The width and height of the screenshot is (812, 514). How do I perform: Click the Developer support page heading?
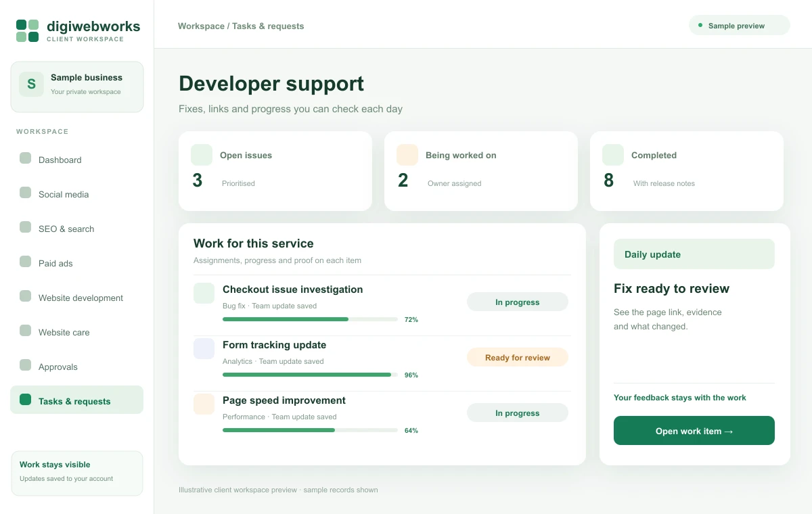pos(271,84)
